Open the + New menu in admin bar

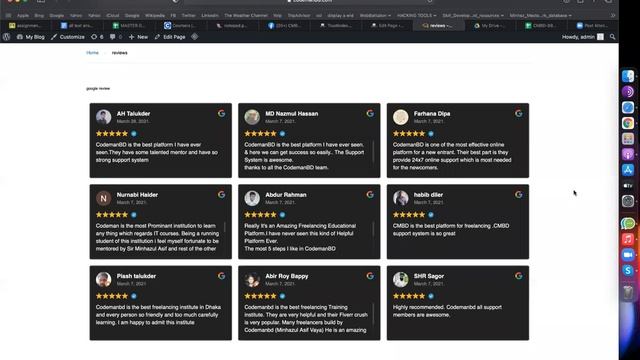[x=138, y=37]
